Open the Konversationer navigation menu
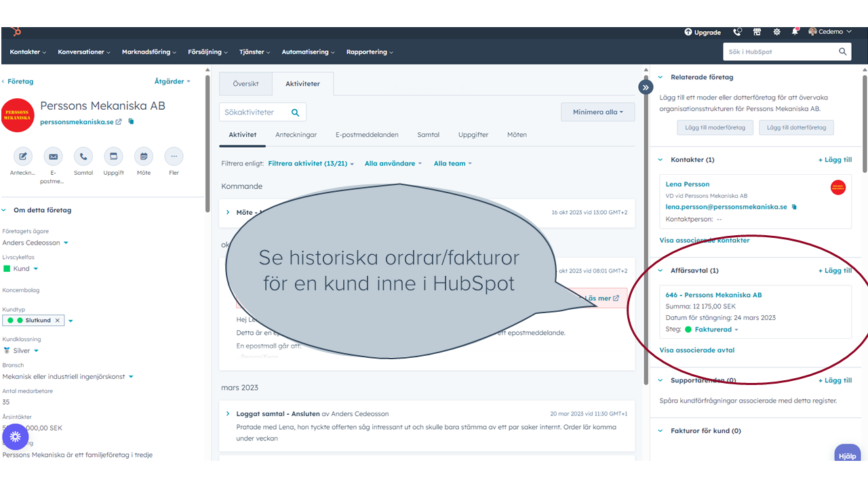Viewport: 868px width, 488px height. (84, 52)
